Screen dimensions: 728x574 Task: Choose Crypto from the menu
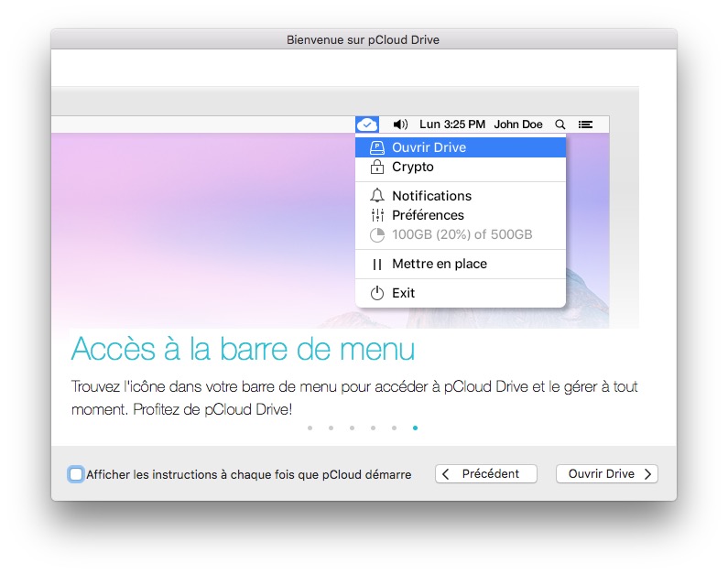(461, 167)
